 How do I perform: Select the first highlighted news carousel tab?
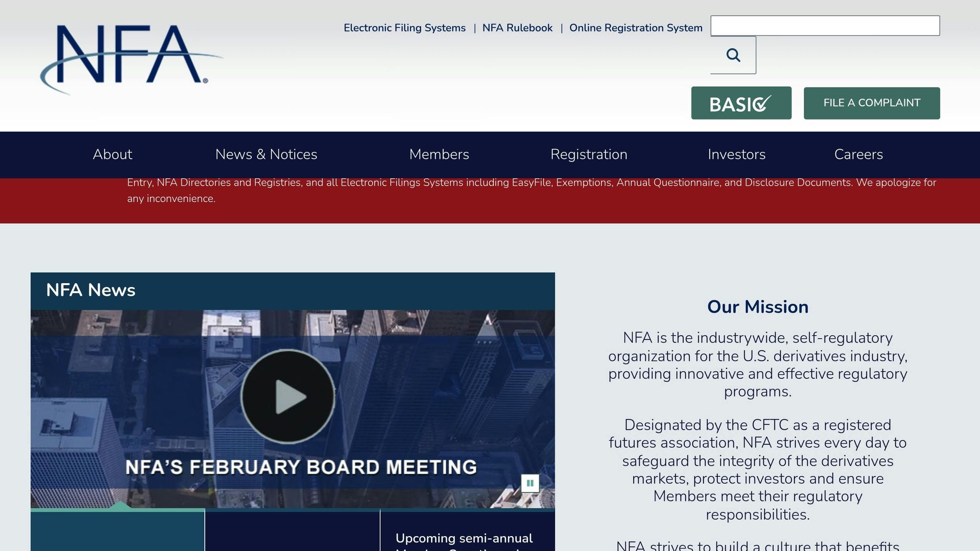click(118, 530)
